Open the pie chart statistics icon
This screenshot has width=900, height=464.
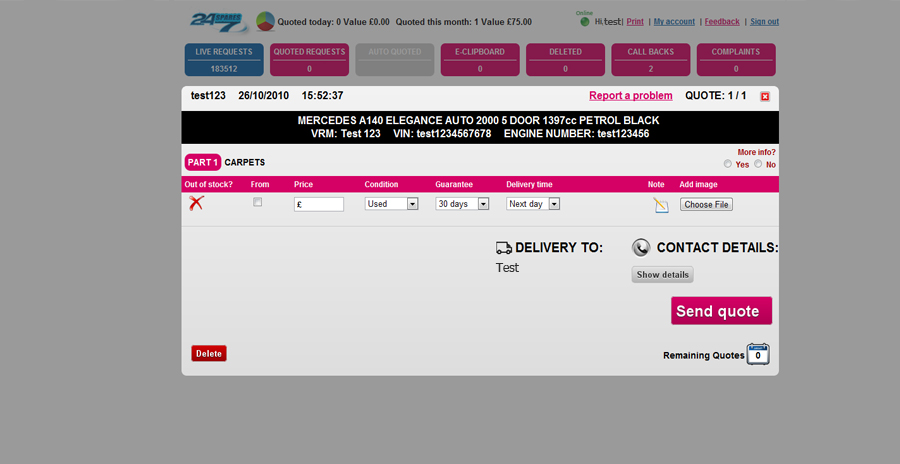click(x=265, y=22)
